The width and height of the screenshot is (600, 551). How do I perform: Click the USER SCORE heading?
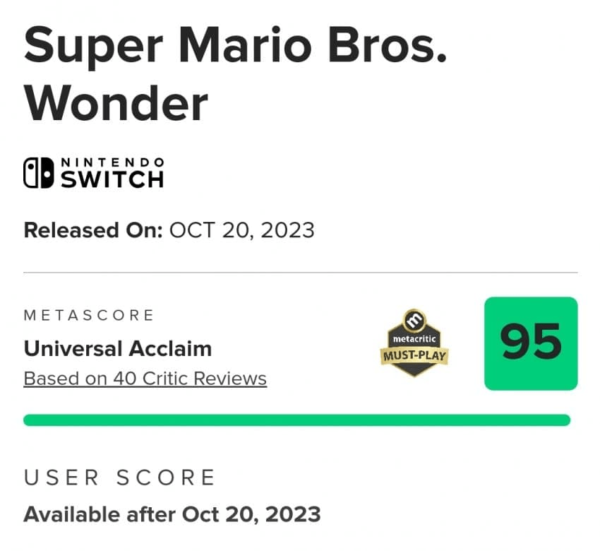click(119, 478)
